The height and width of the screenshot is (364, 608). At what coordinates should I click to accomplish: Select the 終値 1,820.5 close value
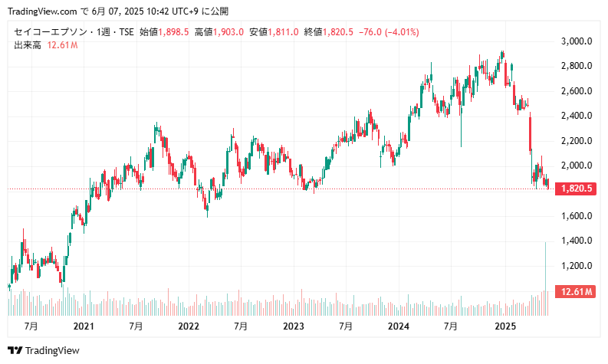(x=328, y=31)
